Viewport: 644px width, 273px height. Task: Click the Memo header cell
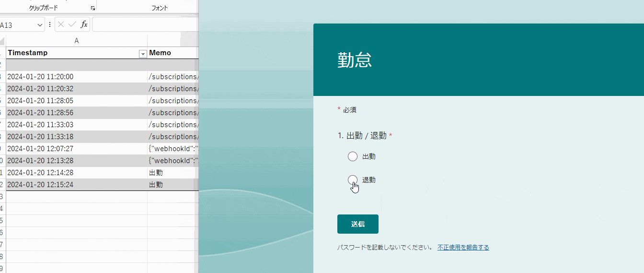pyautogui.click(x=173, y=53)
